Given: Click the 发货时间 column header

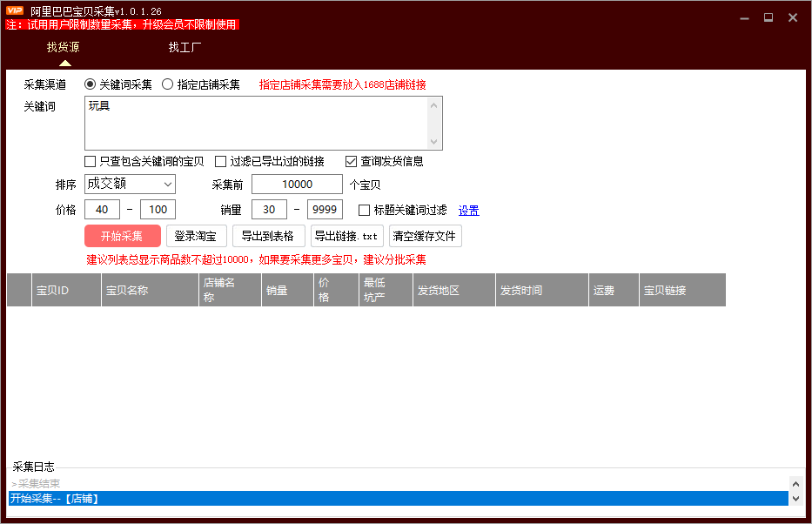Looking at the screenshot, I should point(542,290).
